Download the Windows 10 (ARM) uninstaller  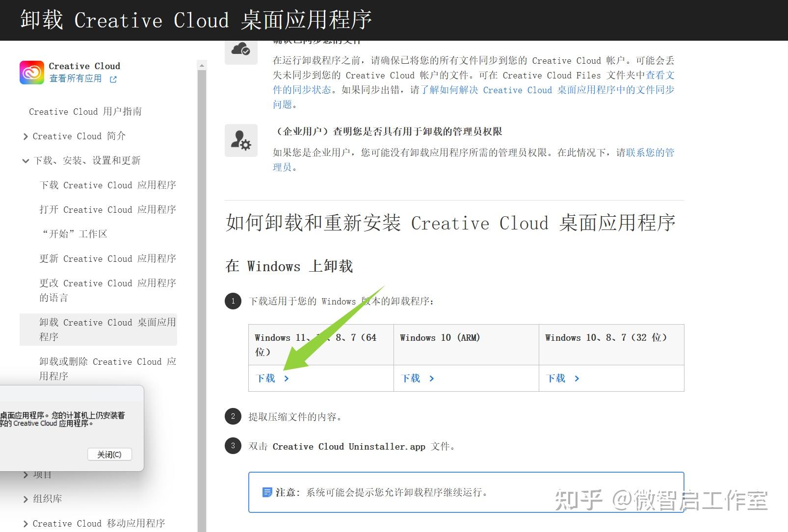418,379
